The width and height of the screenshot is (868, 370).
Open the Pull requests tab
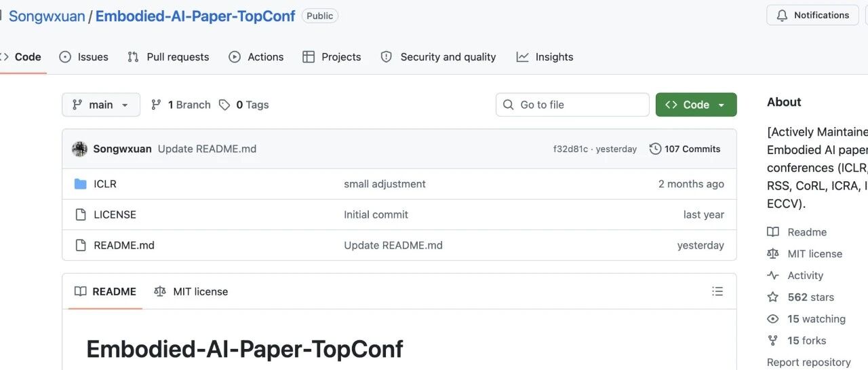click(168, 57)
